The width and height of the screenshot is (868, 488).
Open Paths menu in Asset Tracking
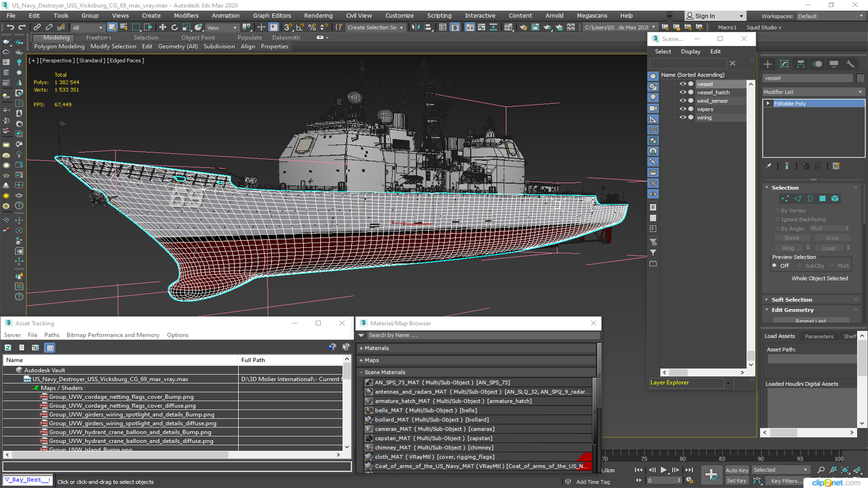[x=52, y=335]
